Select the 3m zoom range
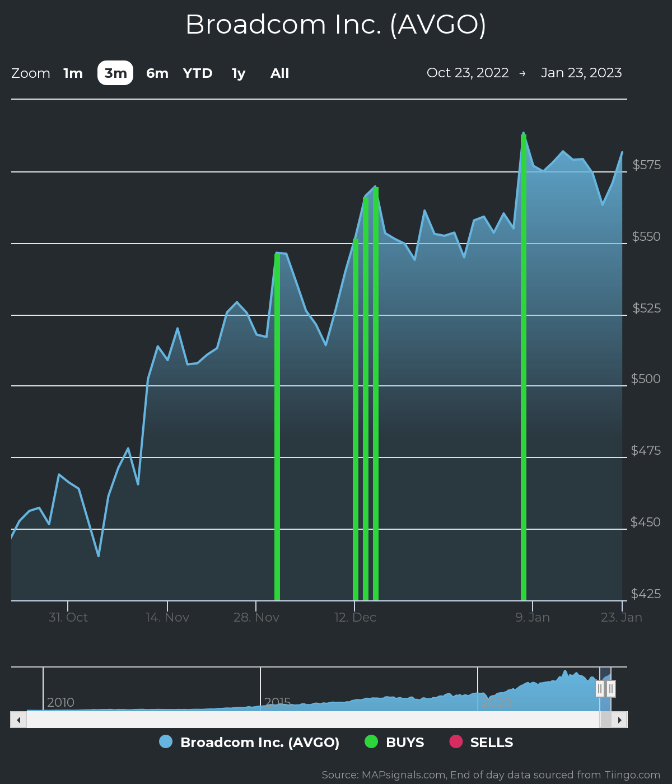The image size is (672, 784). 115,73
